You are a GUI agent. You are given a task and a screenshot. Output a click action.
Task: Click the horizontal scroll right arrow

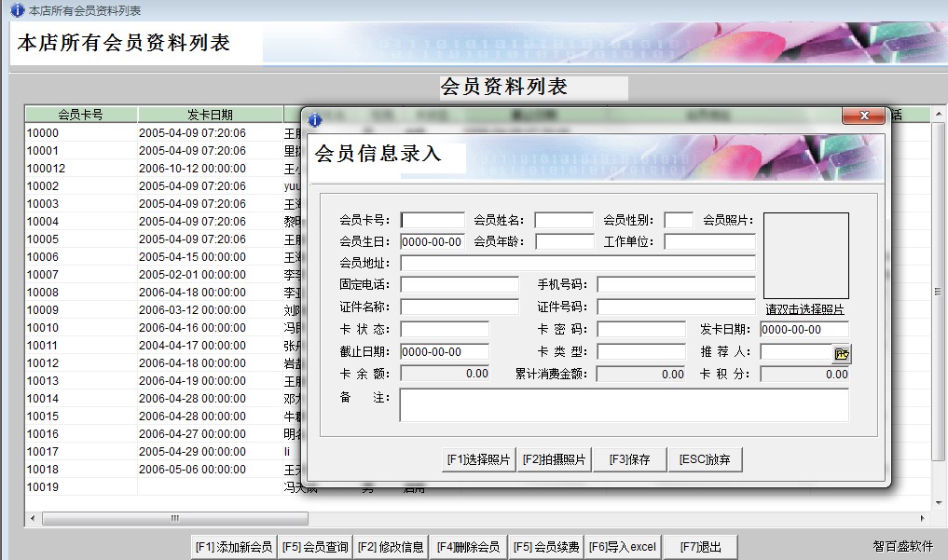923,518
